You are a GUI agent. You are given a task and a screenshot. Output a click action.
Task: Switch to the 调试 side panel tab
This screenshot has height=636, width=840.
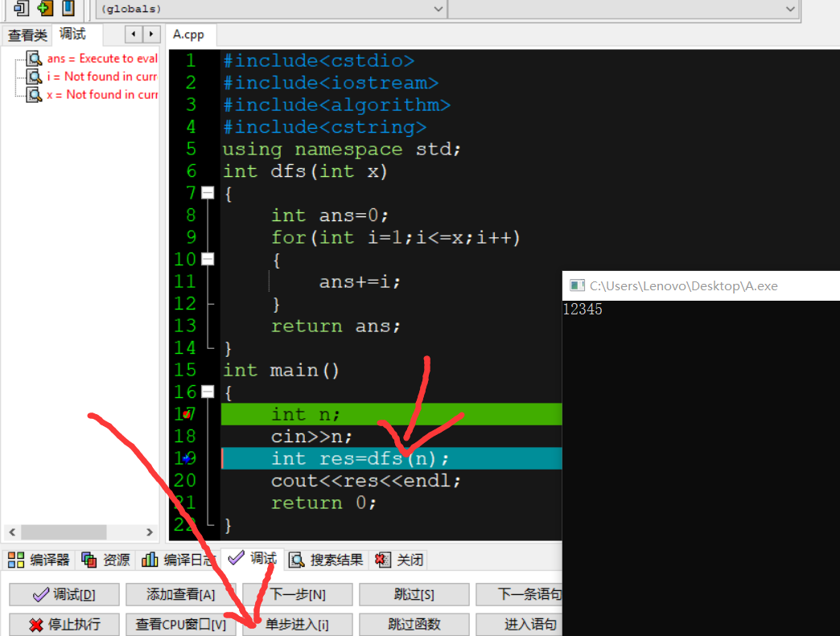tap(72, 35)
